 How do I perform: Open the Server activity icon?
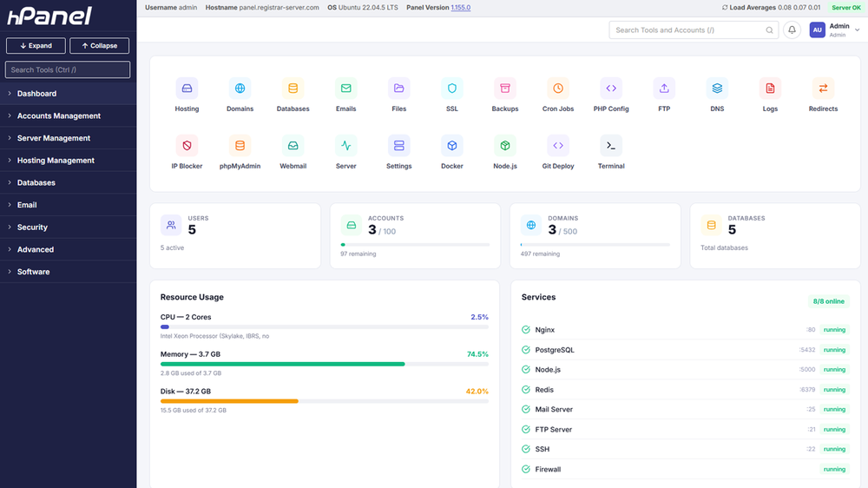(x=346, y=146)
